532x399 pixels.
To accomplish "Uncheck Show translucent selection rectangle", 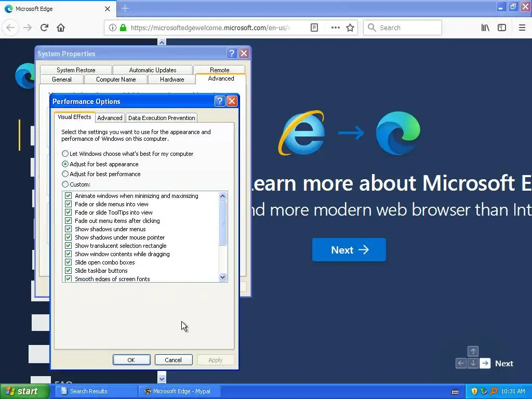I will tap(68, 246).
